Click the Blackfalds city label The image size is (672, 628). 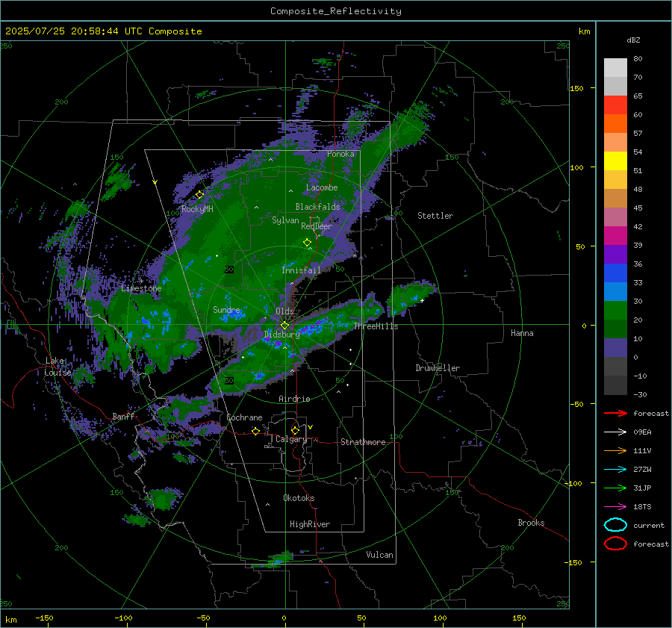tap(317, 207)
